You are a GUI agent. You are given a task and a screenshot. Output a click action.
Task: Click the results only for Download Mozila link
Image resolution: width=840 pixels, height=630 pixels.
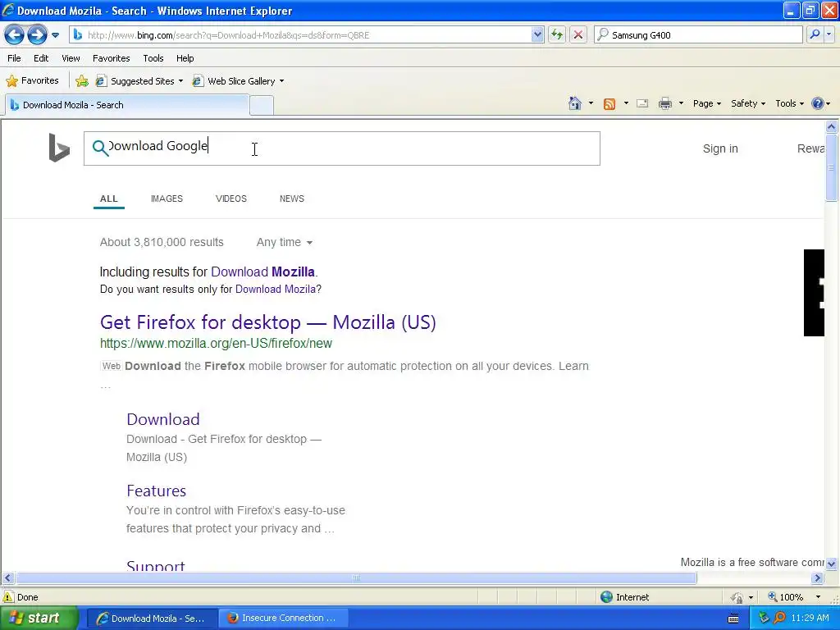point(276,290)
